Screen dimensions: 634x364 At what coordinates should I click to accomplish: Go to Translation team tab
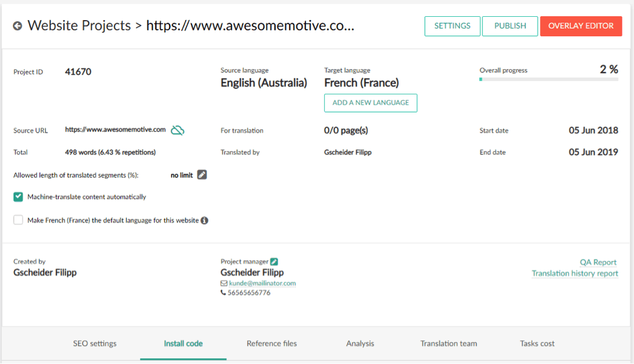point(448,343)
